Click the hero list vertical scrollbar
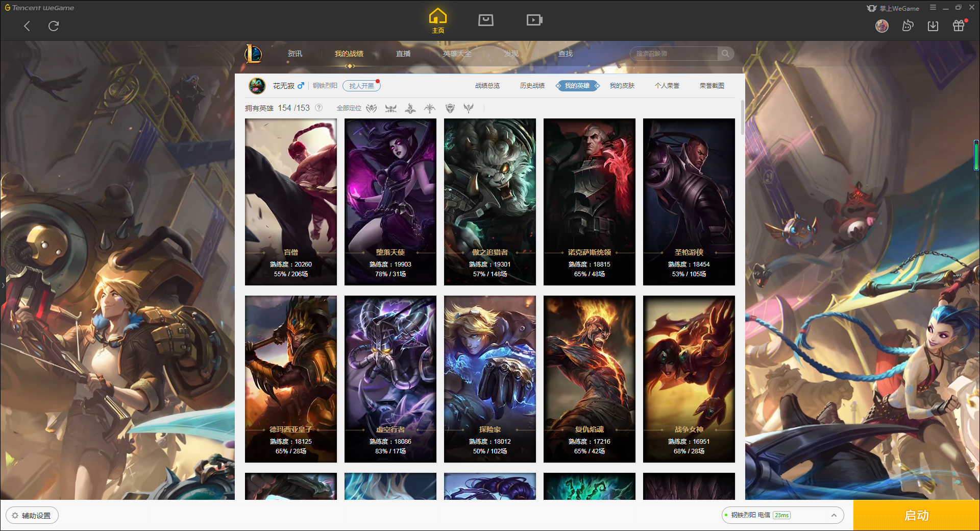 tap(742, 117)
